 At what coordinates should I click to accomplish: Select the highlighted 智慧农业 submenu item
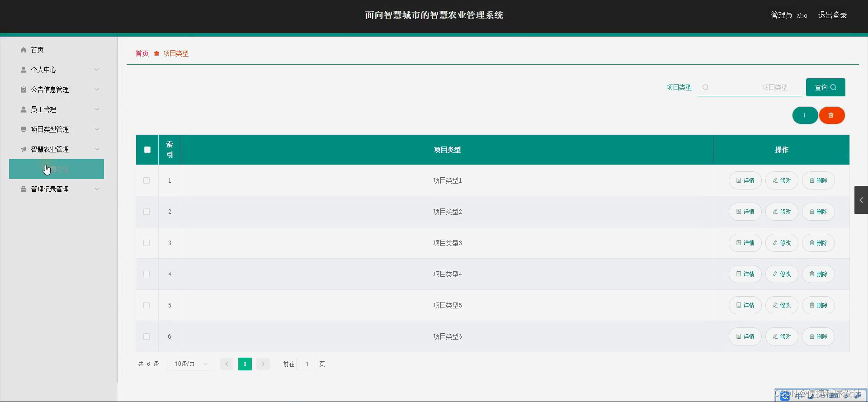pos(57,169)
